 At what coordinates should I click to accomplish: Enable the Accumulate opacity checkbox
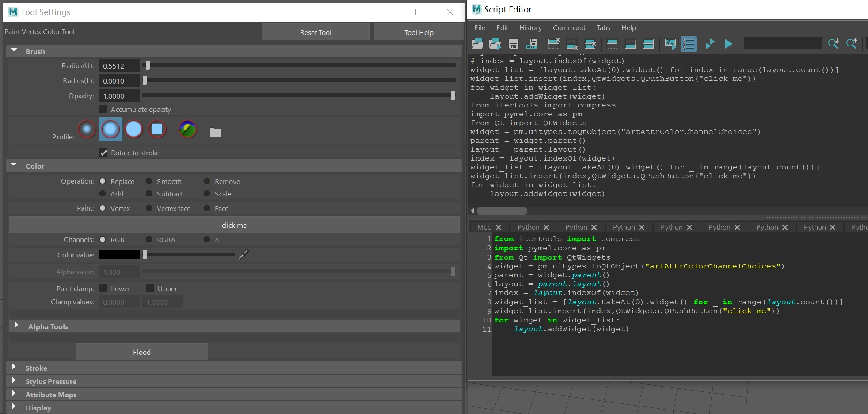coord(103,109)
